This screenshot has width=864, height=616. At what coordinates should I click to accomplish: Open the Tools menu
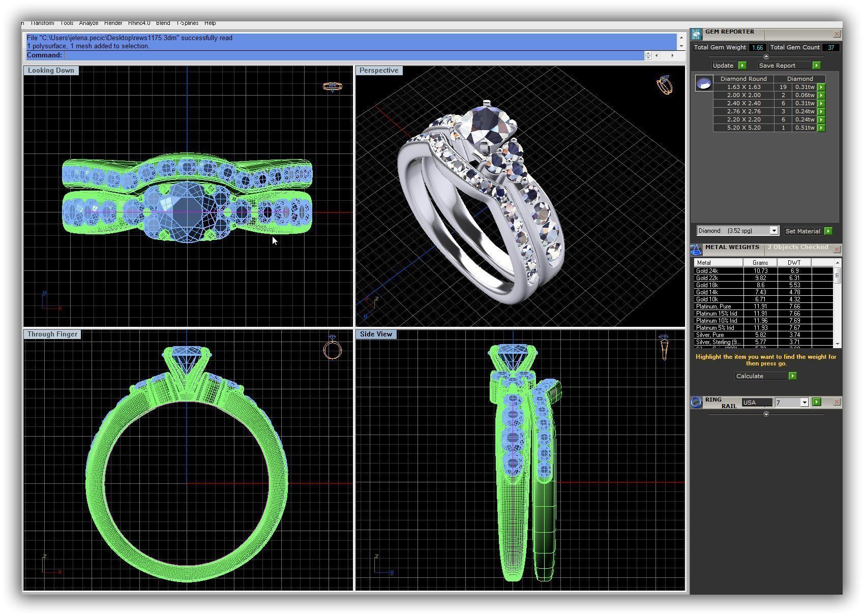[x=67, y=23]
